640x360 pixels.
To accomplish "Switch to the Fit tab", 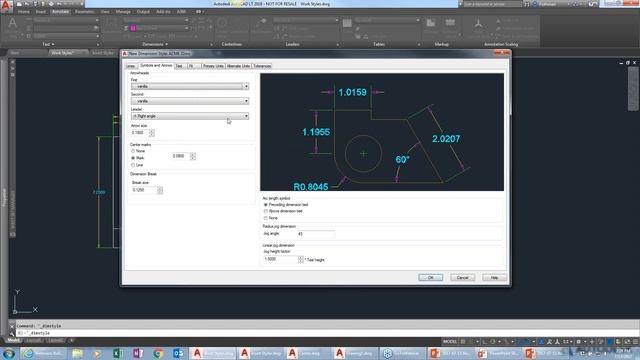I will coord(191,66).
